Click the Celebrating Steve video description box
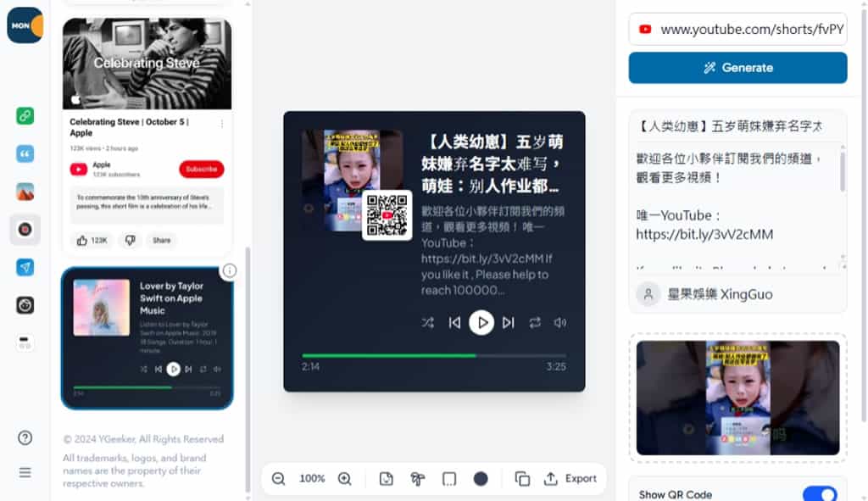 pos(147,205)
